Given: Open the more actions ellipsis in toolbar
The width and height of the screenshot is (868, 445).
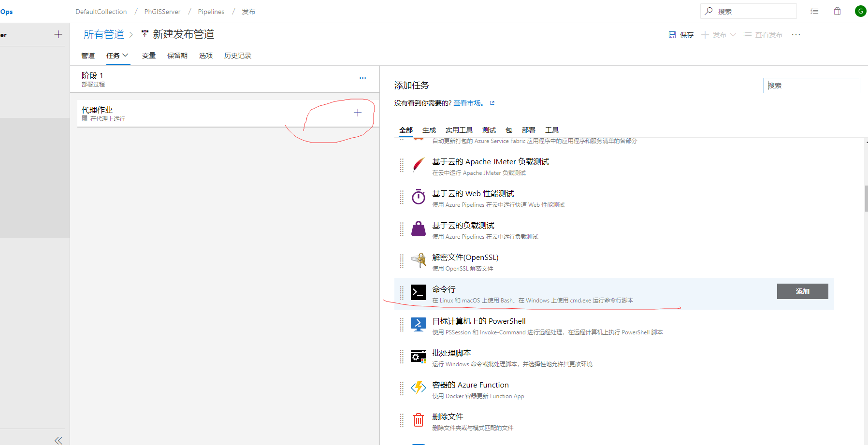Looking at the screenshot, I should (796, 35).
